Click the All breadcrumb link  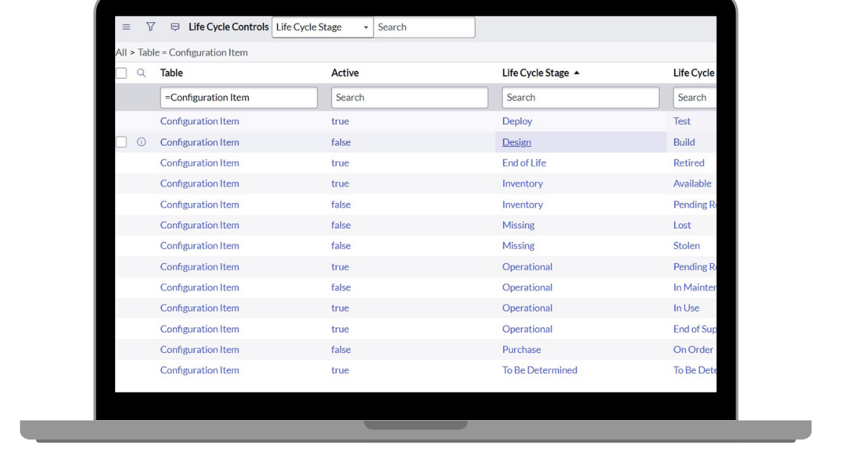point(121,53)
